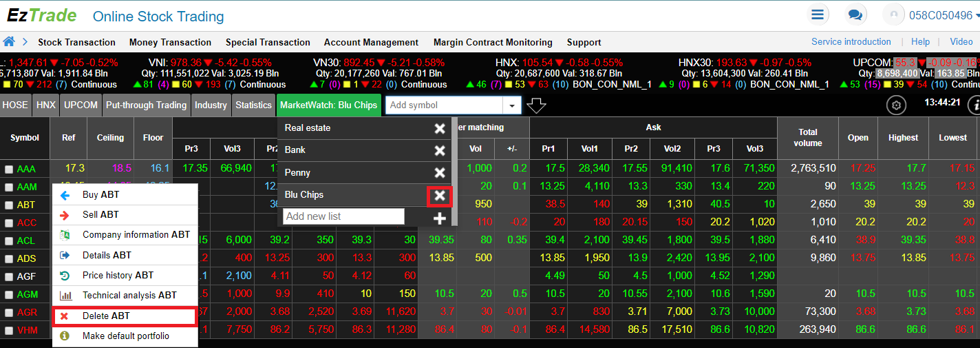
Task: Select the ACL row checkbox
Action: click(x=9, y=241)
